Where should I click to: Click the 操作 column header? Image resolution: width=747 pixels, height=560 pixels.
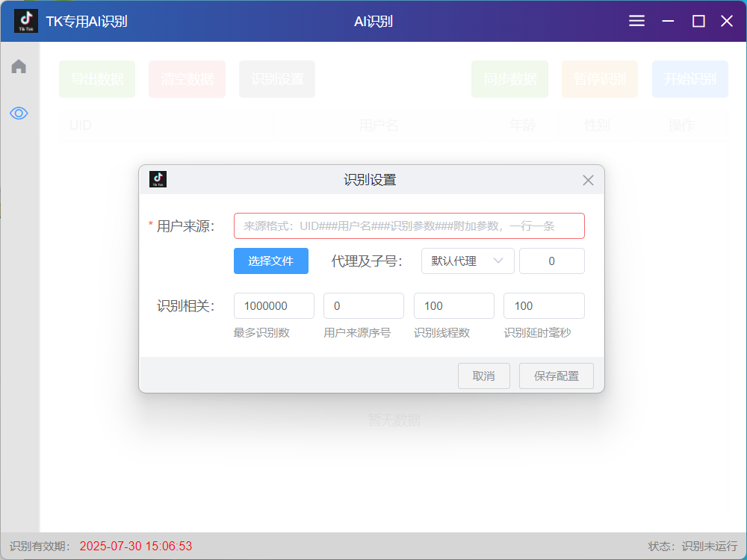[x=681, y=125]
